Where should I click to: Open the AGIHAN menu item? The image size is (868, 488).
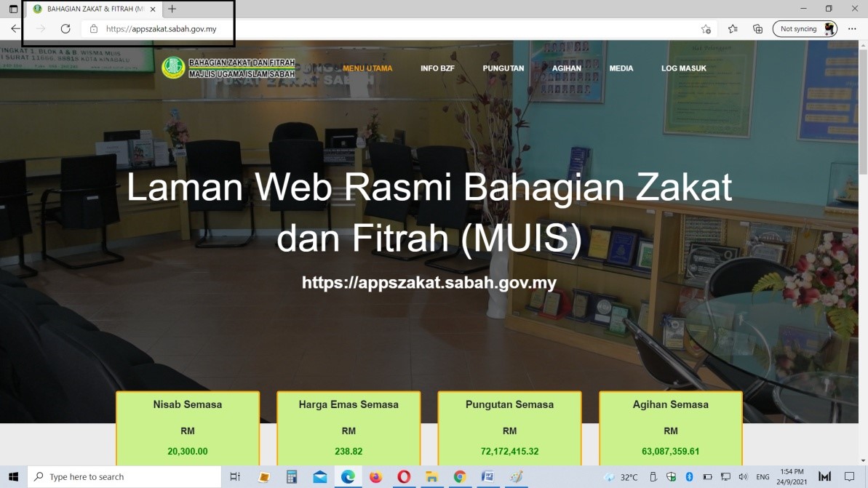click(566, 68)
